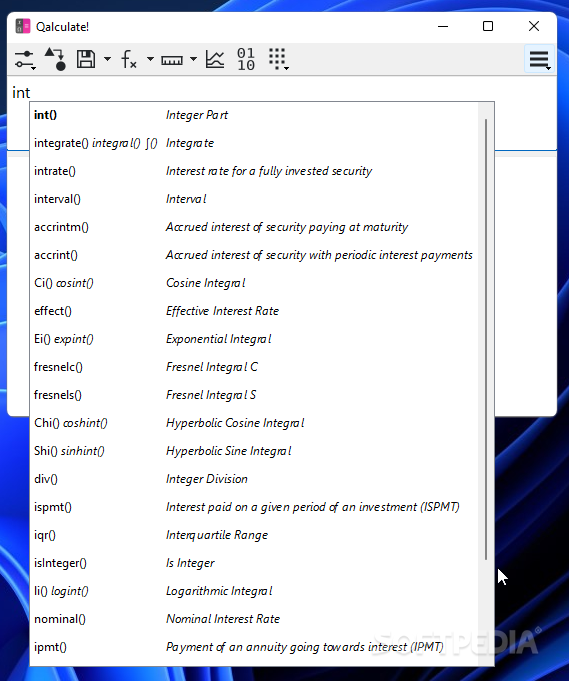Open the expression tools sliders icon

pyautogui.click(x=25, y=60)
